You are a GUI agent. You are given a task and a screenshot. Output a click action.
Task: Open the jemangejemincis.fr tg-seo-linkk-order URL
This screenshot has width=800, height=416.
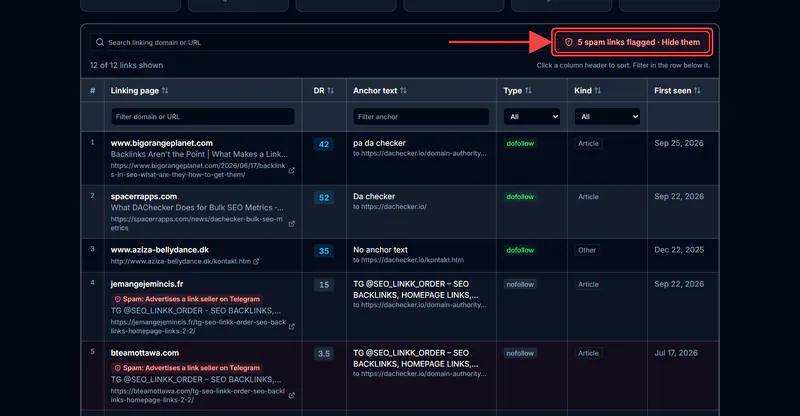pyautogui.click(x=198, y=327)
